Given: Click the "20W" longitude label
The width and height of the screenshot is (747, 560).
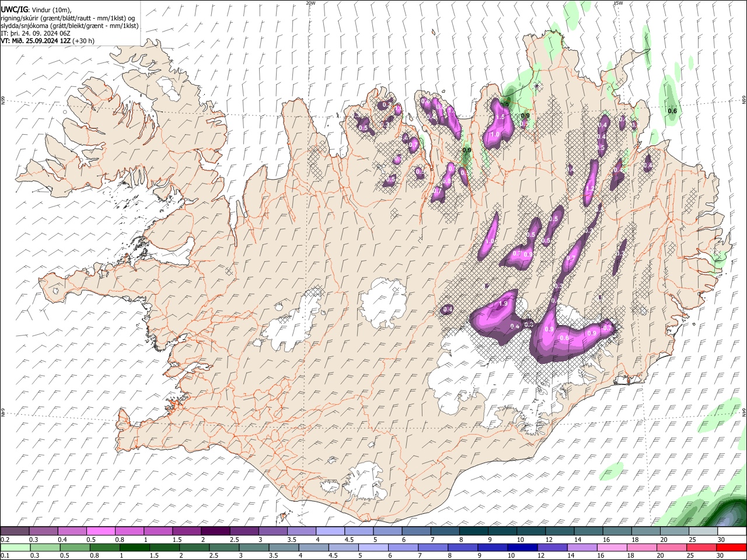Looking at the screenshot, I should coord(310,3).
